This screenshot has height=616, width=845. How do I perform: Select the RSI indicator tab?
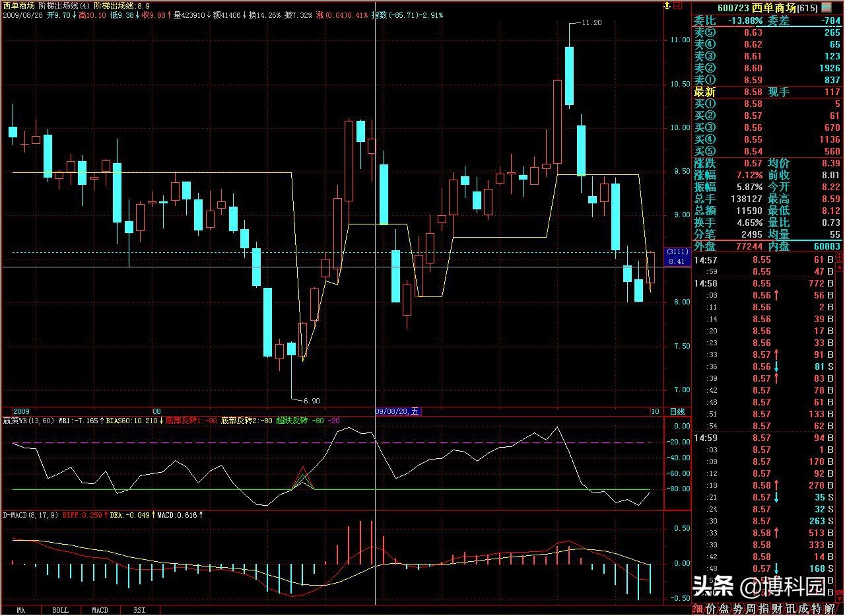(x=139, y=610)
